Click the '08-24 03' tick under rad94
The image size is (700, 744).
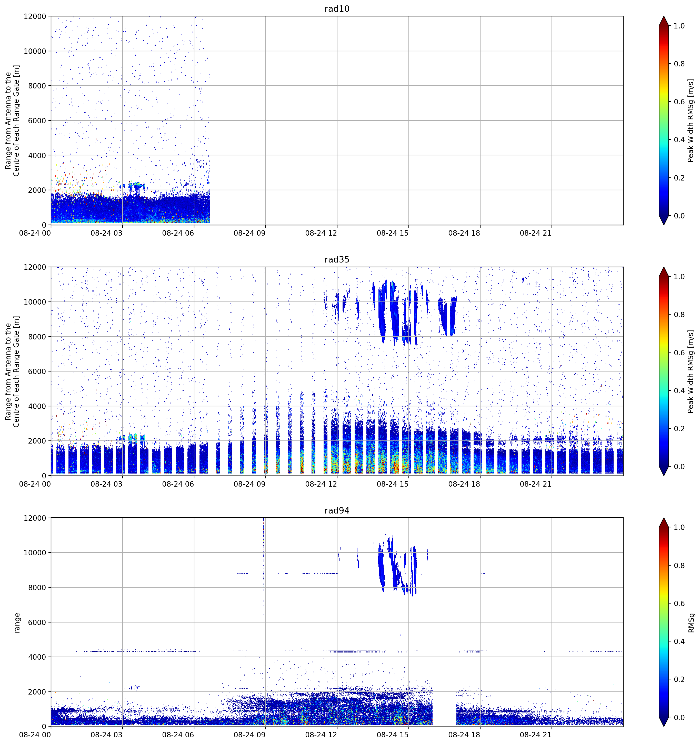tap(106, 735)
